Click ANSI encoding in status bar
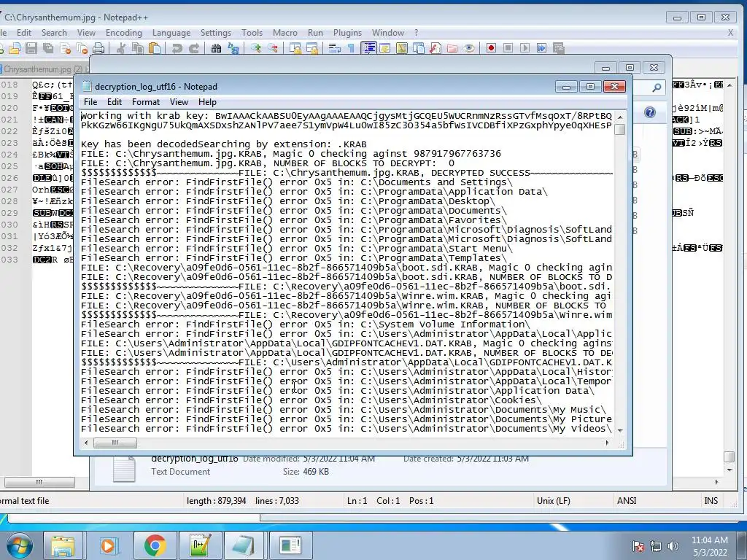Image resolution: width=747 pixels, height=560 pixels. tap(627, 500)
